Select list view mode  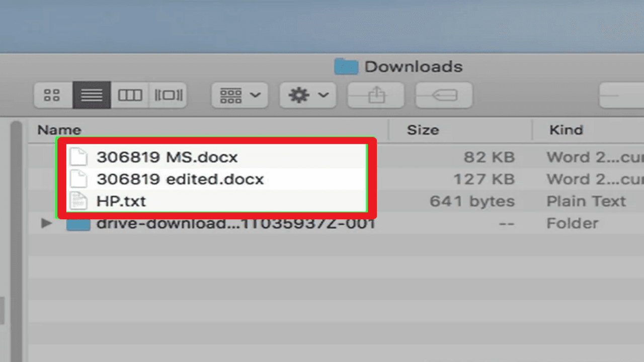coord(92,95)
